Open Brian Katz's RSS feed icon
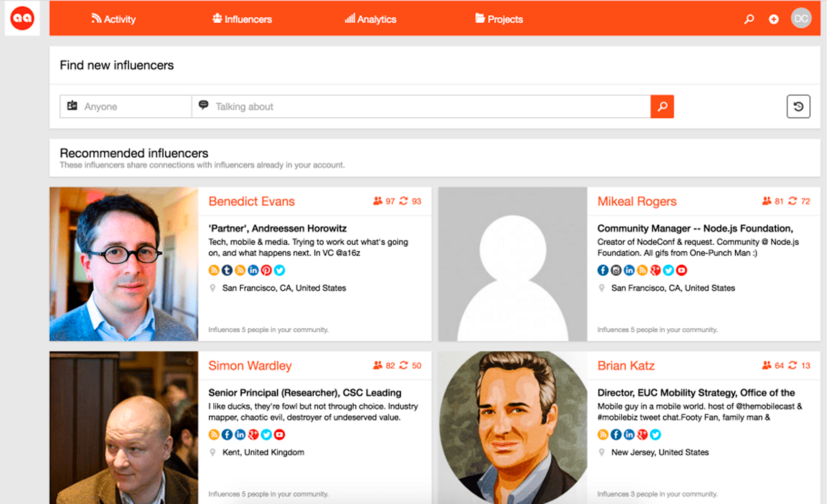827x504 pixels. pos(603,435)
